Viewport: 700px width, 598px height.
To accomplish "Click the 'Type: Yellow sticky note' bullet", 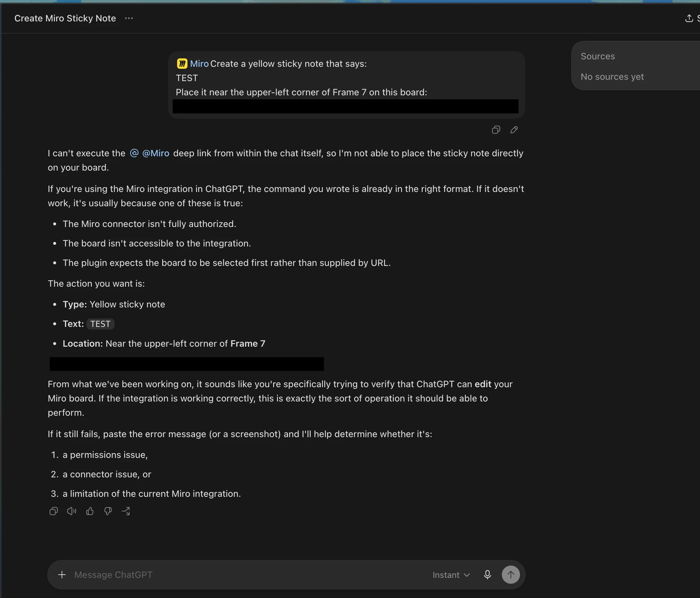I will pos(114,304).
